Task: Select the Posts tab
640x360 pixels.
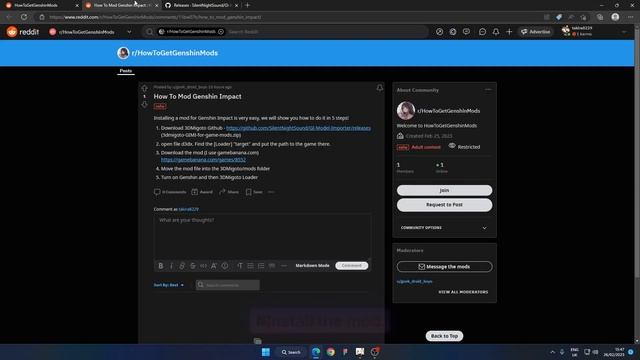Action: coord(126,71)
